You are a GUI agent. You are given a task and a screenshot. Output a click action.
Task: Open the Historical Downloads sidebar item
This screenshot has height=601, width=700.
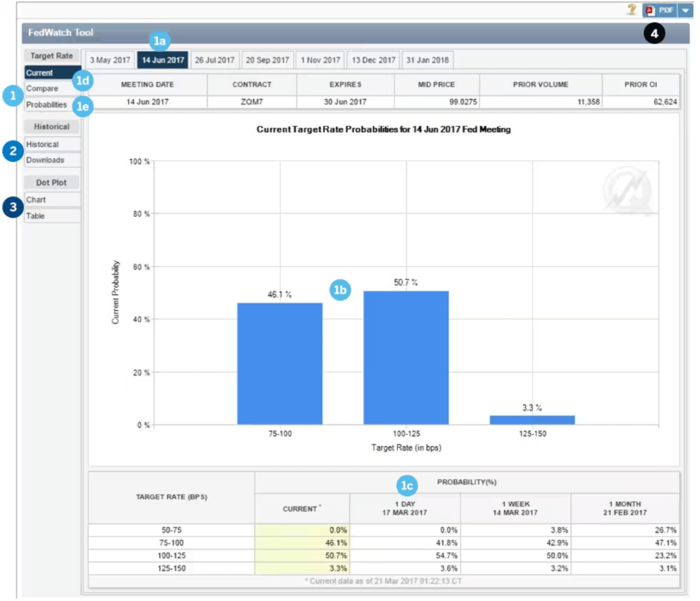click(x=45, y=160)
